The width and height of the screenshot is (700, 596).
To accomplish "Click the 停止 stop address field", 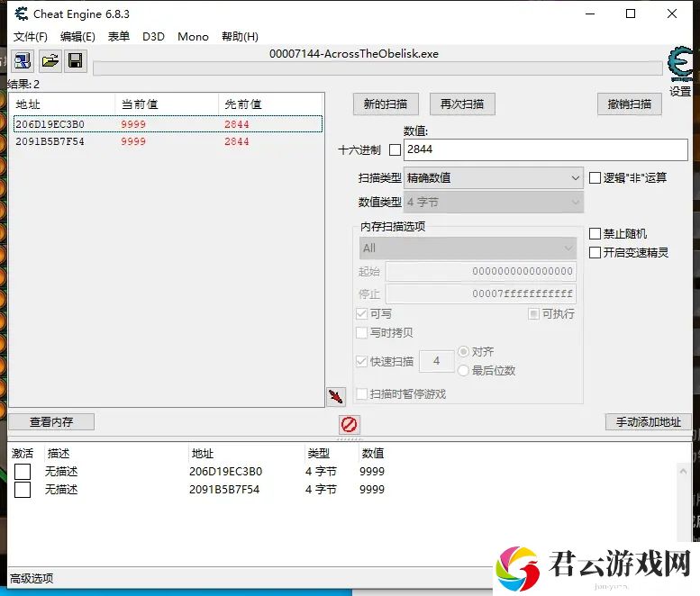I will coord(481,294).
